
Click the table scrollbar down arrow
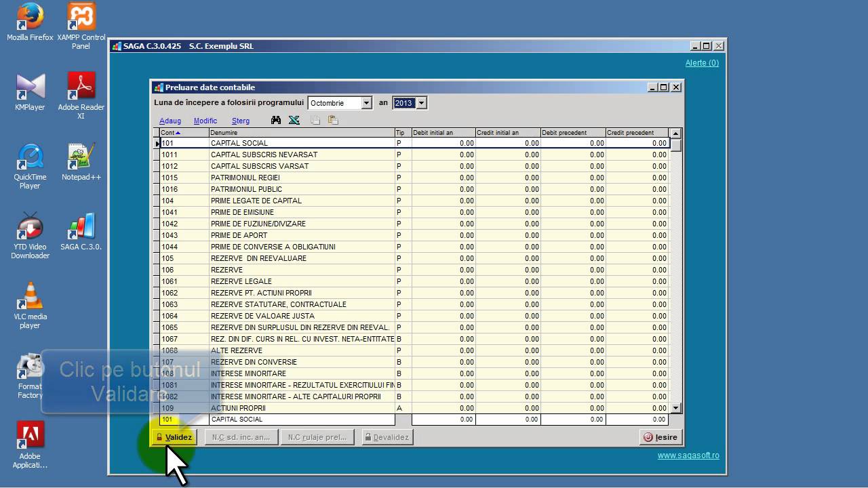pos(675,408)
